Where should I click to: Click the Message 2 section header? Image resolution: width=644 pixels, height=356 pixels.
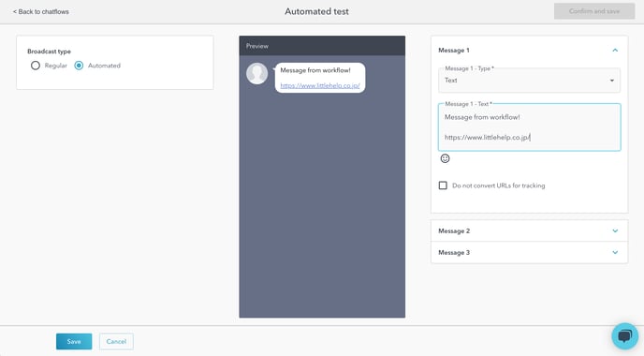(x=530, y=231)
